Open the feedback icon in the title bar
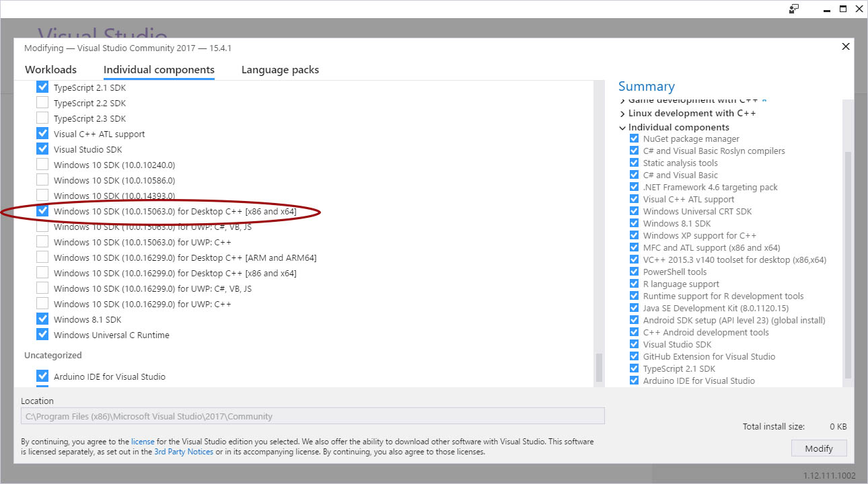The image size is (868, 484). pos(794,9)
